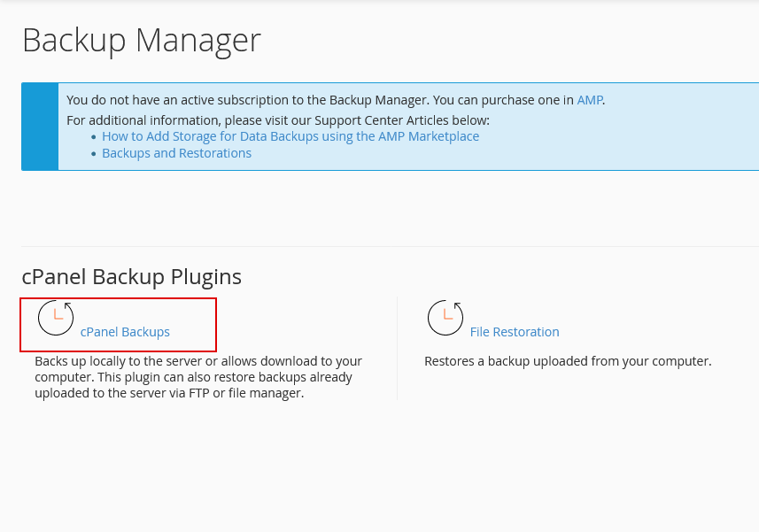The width and height of the screenshot is (759, 532).
Task: Click the horizontal separator above cPanel Backup Plugins
Action: click(390, 246)
